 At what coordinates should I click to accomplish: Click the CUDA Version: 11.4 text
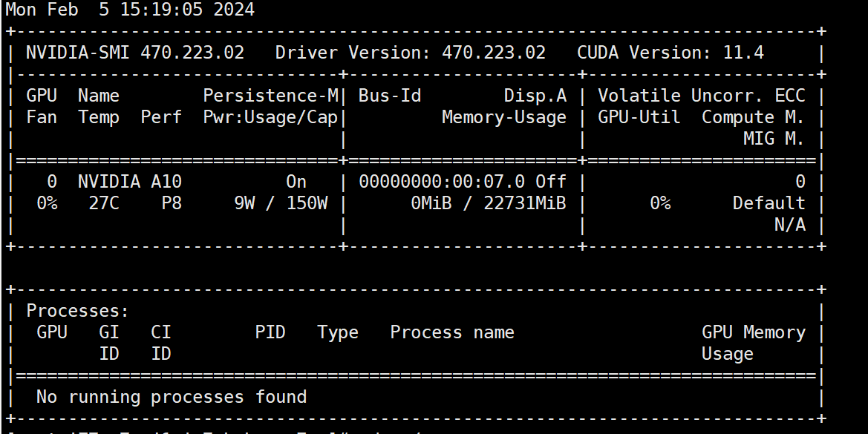[670, 53]
